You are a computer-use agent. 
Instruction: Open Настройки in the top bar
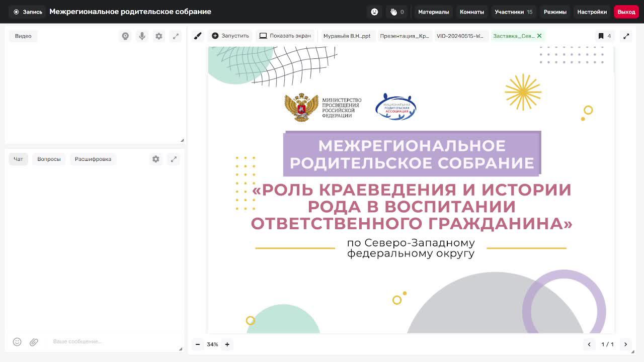click(x=592, y=12)
